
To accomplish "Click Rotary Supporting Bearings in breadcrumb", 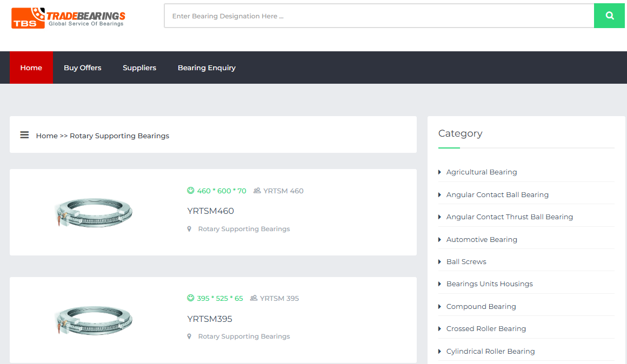I will [119, 136].
